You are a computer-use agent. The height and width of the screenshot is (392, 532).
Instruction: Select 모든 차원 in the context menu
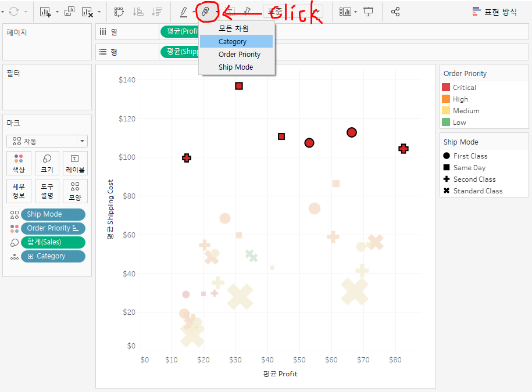pyautogui.click(x=236, y=28)
